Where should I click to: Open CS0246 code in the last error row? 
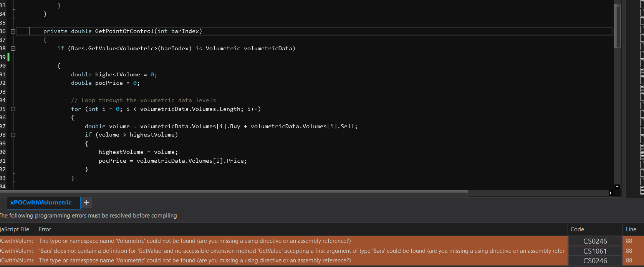[595, 261]
